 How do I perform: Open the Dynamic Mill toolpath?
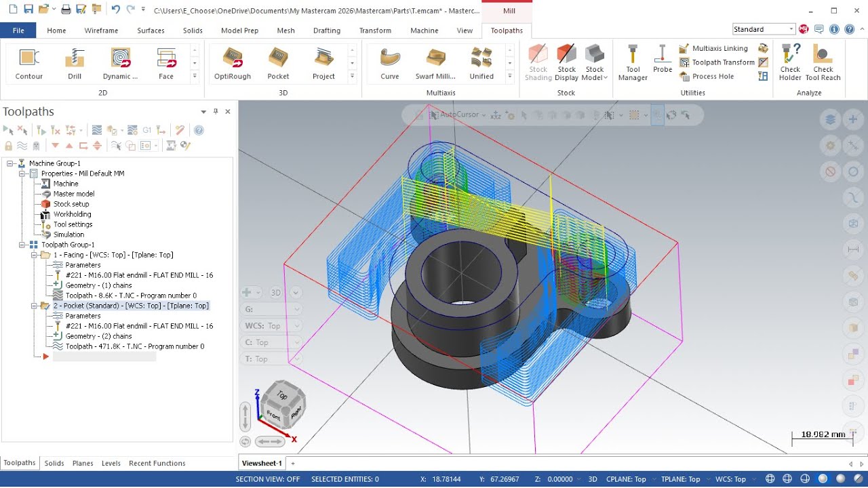click(120, 64)
